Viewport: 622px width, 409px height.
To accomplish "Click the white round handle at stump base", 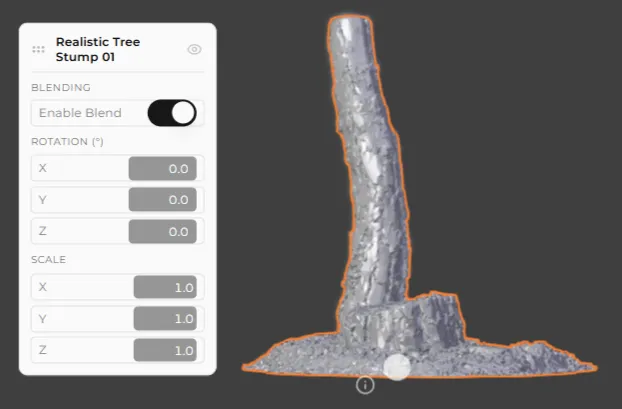I will pos(397,367).
